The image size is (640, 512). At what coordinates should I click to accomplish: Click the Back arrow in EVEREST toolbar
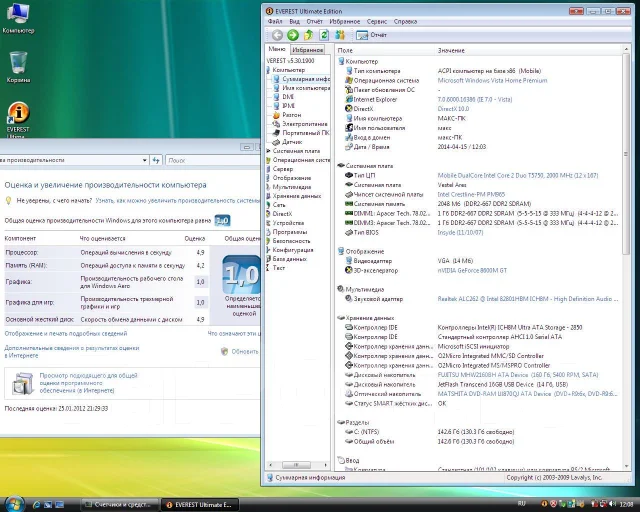coord(277,36)
